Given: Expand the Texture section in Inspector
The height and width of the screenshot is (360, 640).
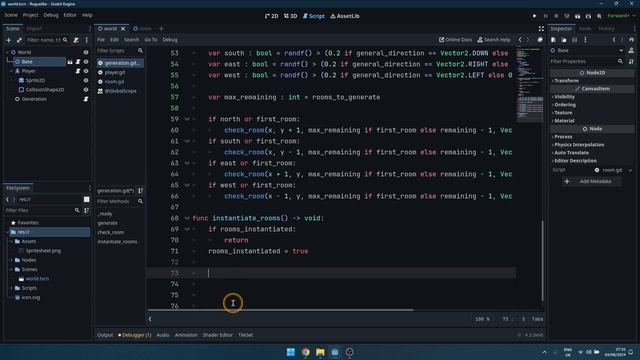Looking at the screenshot, I should (x=563, y=113).
